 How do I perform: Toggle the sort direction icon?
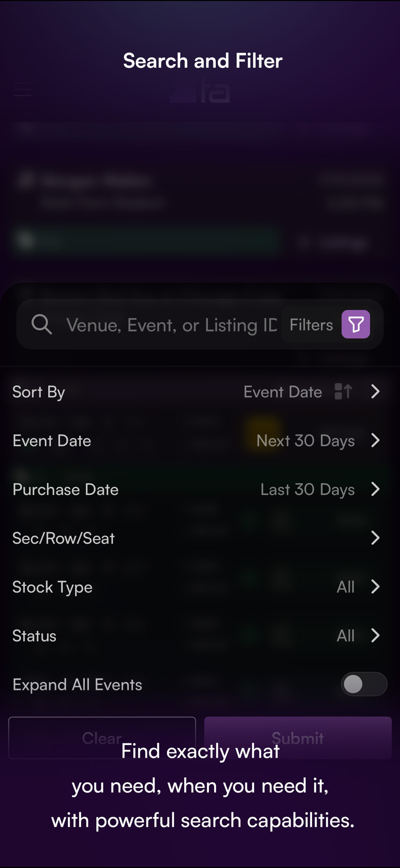[343, 391]
